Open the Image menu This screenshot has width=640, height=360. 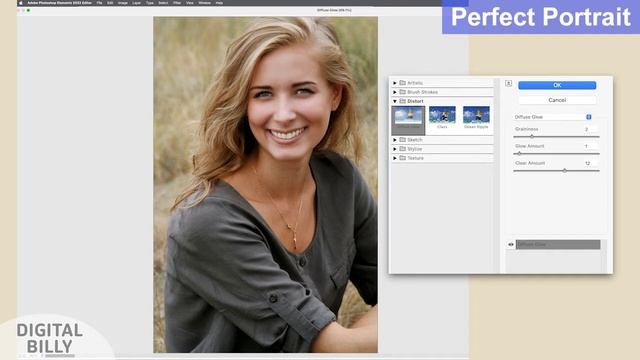[122, 3]
